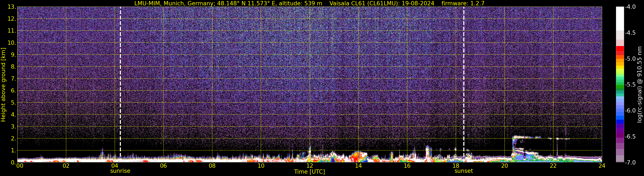Select the "sunrise" label below the time axis
Viewport: 644px width, 176px height.
(120, 171)
